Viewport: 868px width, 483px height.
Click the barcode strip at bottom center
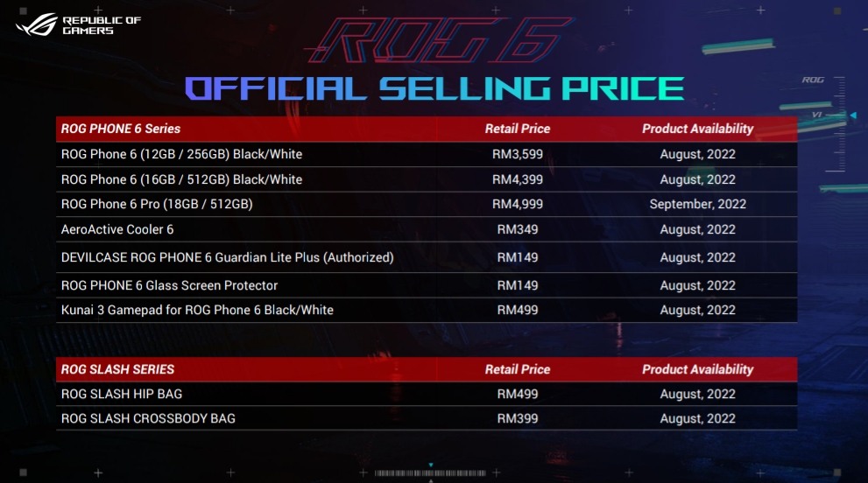click(430, 473)
